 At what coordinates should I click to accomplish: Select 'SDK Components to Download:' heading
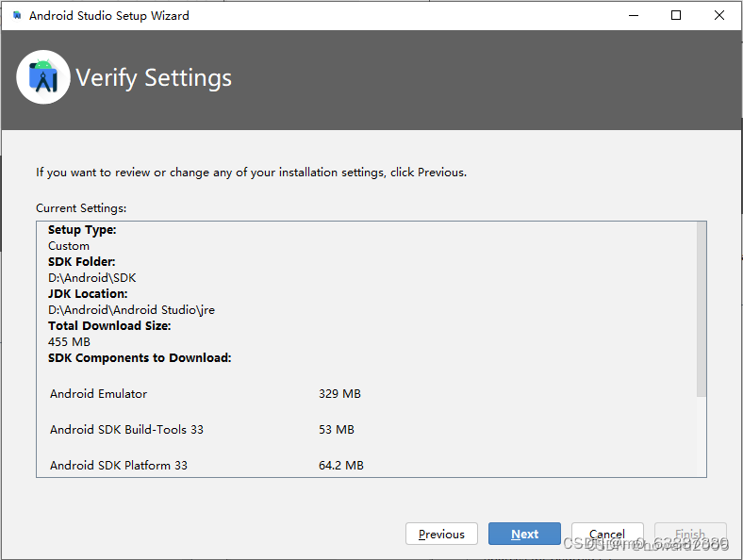coord(140,357)
